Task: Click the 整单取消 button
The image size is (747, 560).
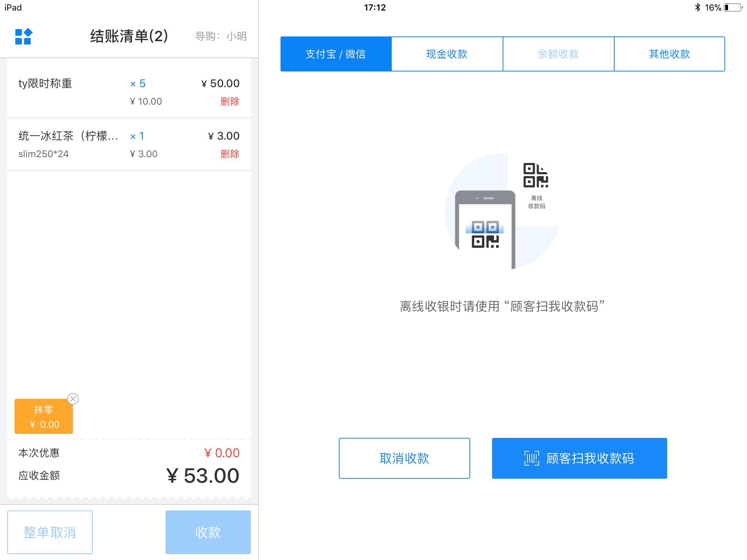Action: 50,532
